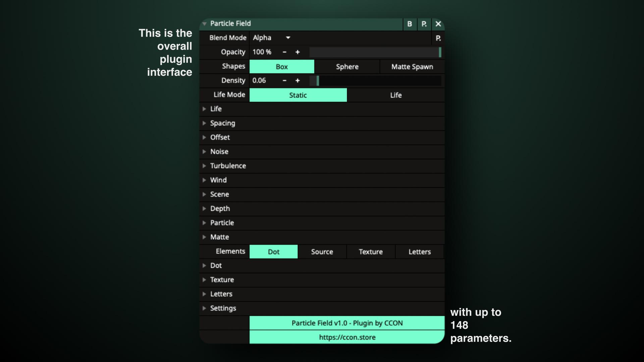The width and height of the screenshot is (644, 362).
Task: Click the Density value field 0.06
Action: tap(259, 80)
